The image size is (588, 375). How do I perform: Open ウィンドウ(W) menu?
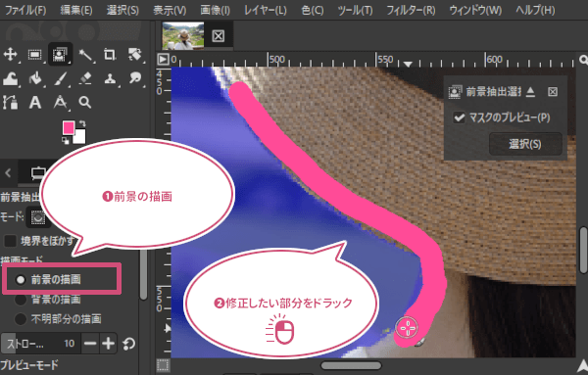(475, 10)
